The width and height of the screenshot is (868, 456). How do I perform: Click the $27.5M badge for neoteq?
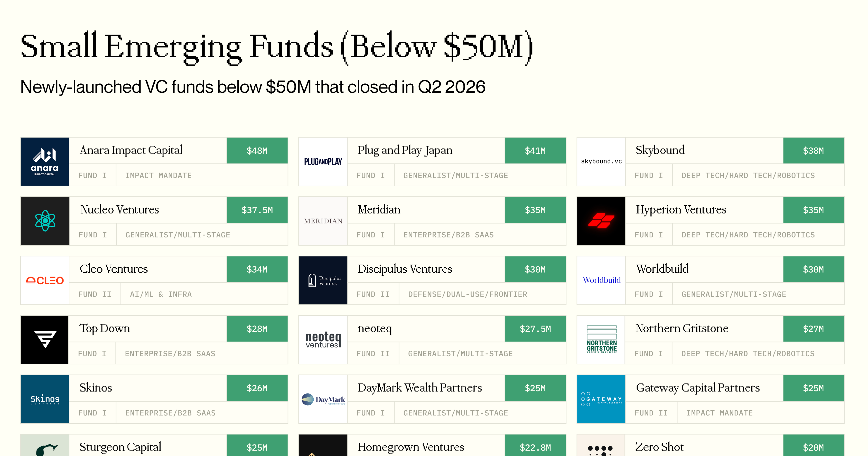point(535,328)
